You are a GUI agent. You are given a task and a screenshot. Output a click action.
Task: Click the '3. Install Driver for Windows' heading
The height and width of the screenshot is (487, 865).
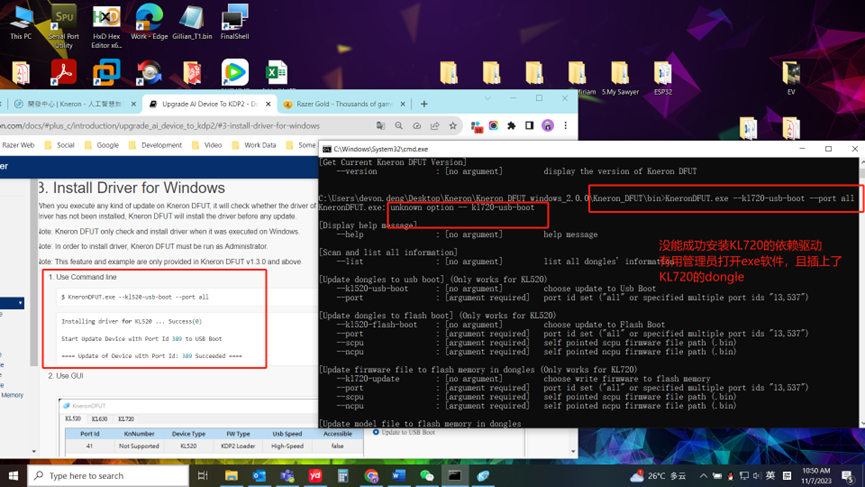[x=131, y=188]
